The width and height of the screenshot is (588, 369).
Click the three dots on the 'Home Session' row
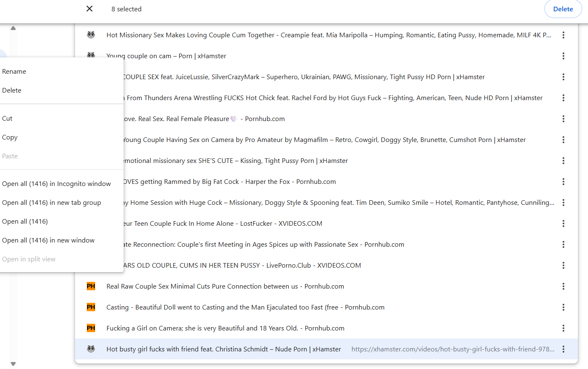[x=563, y=203]
